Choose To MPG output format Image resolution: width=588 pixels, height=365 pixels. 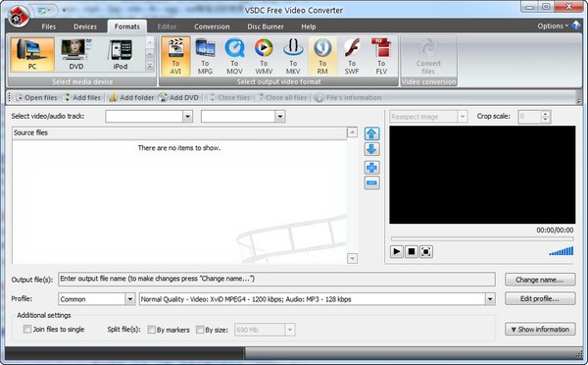(205, 56)
